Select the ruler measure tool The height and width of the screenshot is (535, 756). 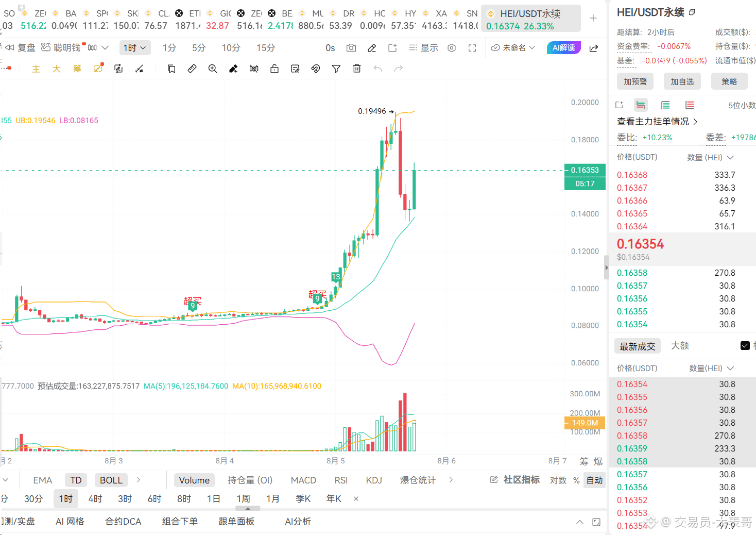(192, 69)
